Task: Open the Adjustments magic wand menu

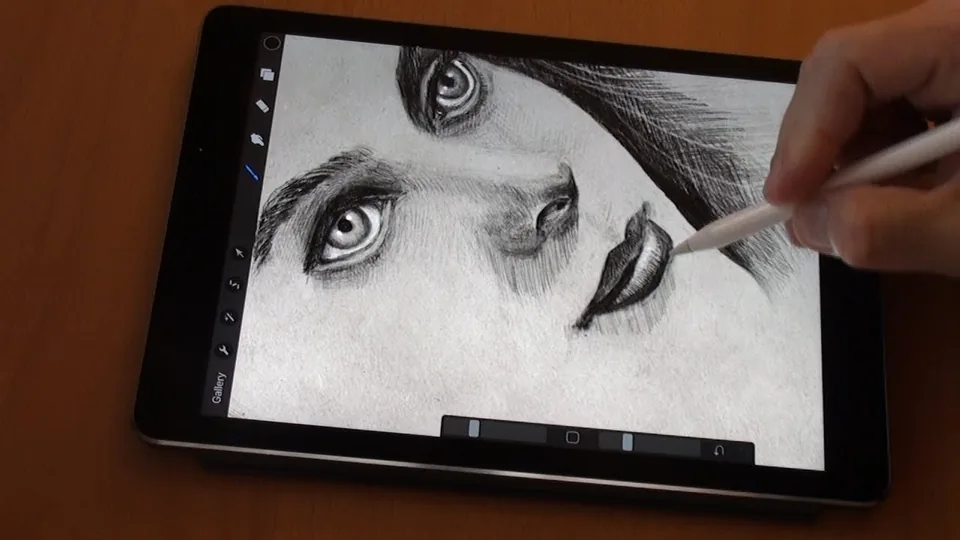Action: [229, 317]
